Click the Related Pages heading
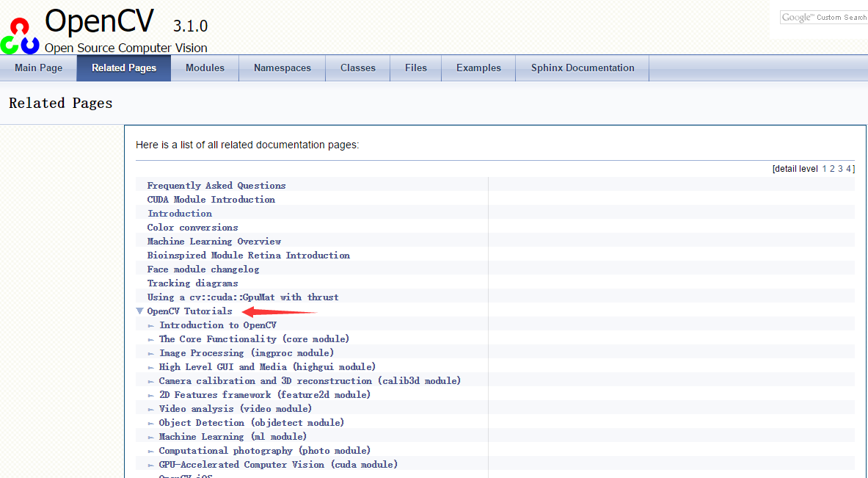 (61, 104)
